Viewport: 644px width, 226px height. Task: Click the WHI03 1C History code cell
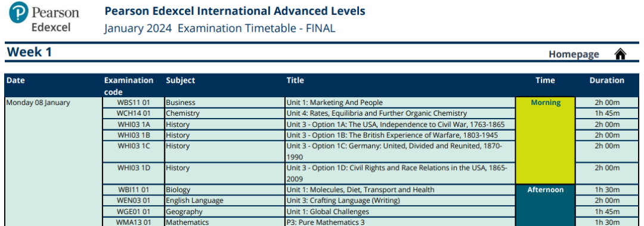pyautogui.click(x=134, y=151)
